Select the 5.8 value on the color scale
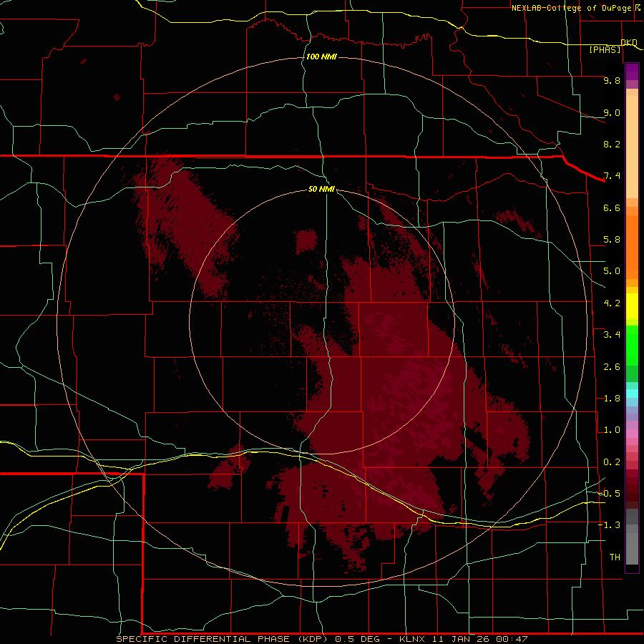Viewport: 644px width, 644px height. tap(612, 240)
